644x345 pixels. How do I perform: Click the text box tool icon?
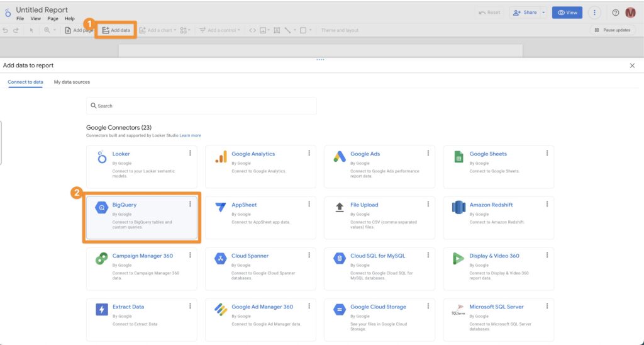277,30
